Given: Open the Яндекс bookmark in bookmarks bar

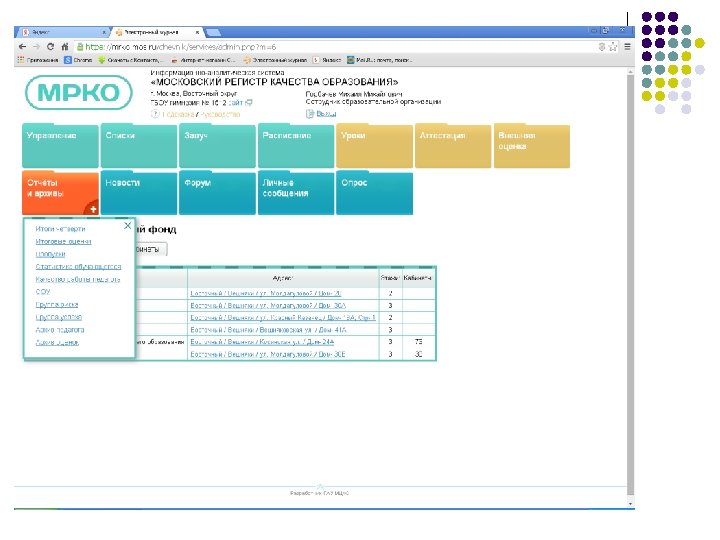Looking at the screenshot, I should tap(327, 60).
